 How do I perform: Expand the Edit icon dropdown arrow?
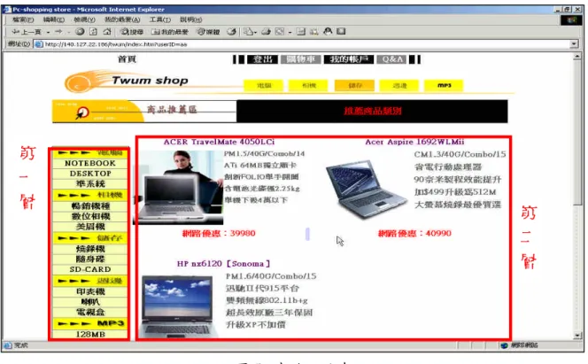point(290,32)
